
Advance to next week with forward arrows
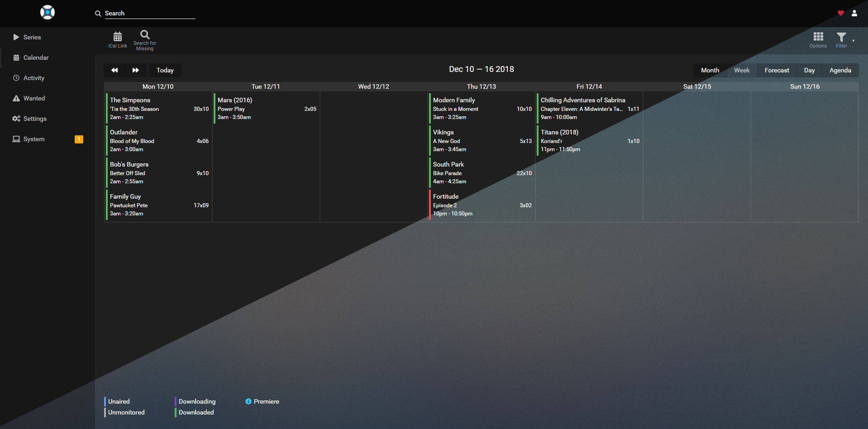coord(135,70)
